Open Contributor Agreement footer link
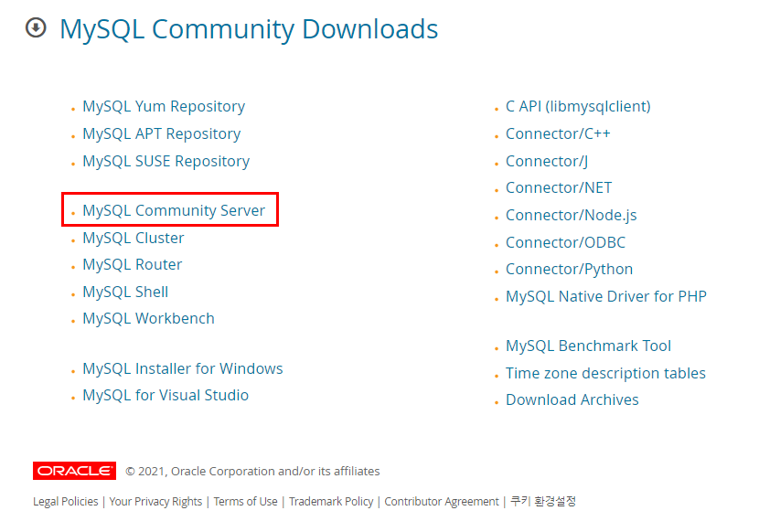The height and width of the screenshot is (532, 759). pos(442,502)
